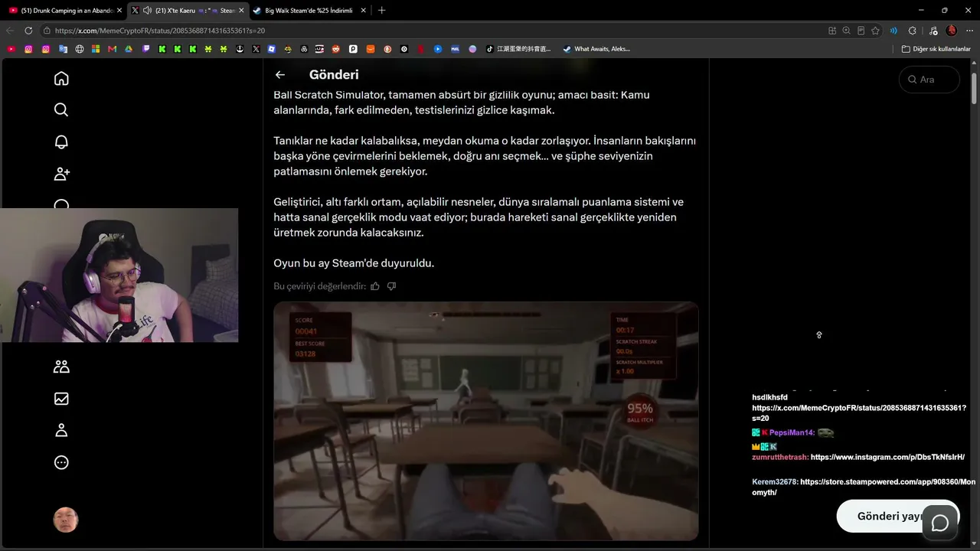Close the Big Walk Steam tab
This screenshot has height=551, width=980.
point(363,11)
